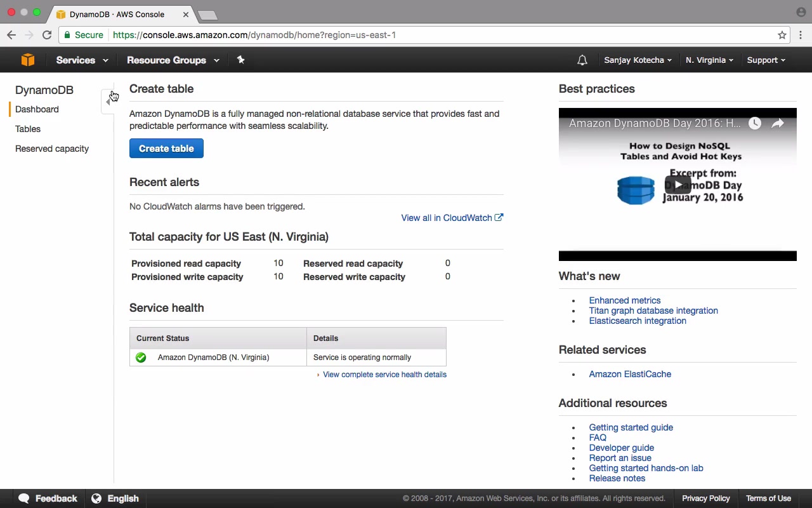Open the Getting started guide

coord(631,427)
